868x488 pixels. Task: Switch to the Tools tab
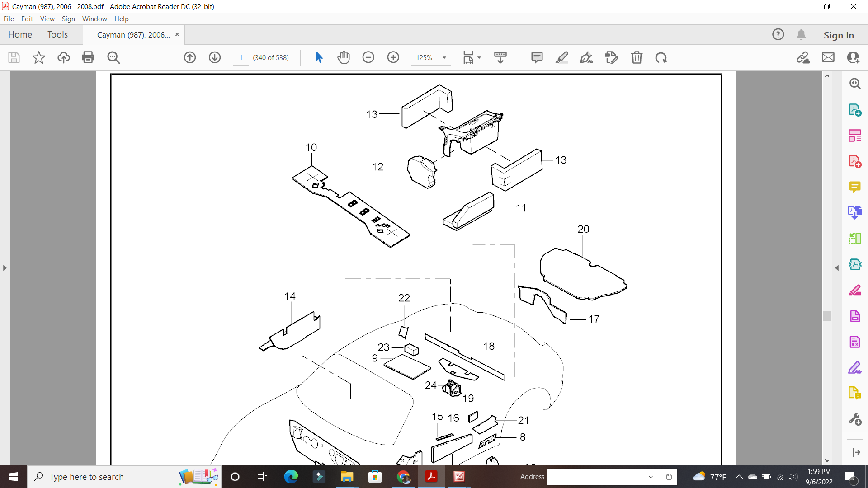point(57,34)
